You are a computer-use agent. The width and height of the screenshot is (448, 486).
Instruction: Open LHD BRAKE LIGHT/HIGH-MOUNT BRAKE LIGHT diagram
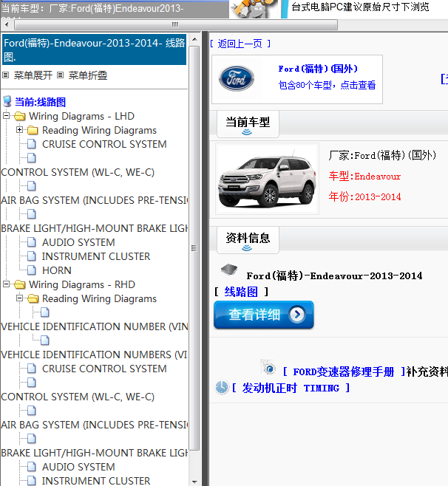click(95, 228)
